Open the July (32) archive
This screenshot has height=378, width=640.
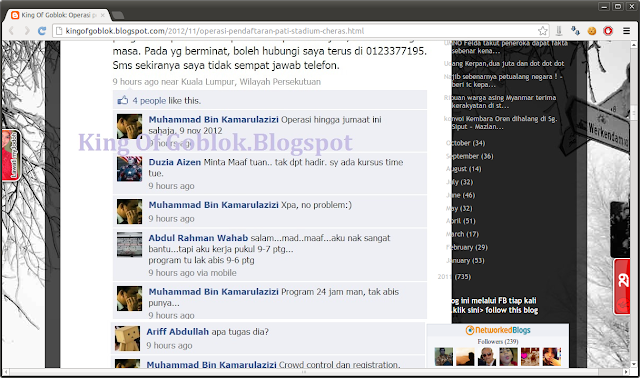coord(459,182)
